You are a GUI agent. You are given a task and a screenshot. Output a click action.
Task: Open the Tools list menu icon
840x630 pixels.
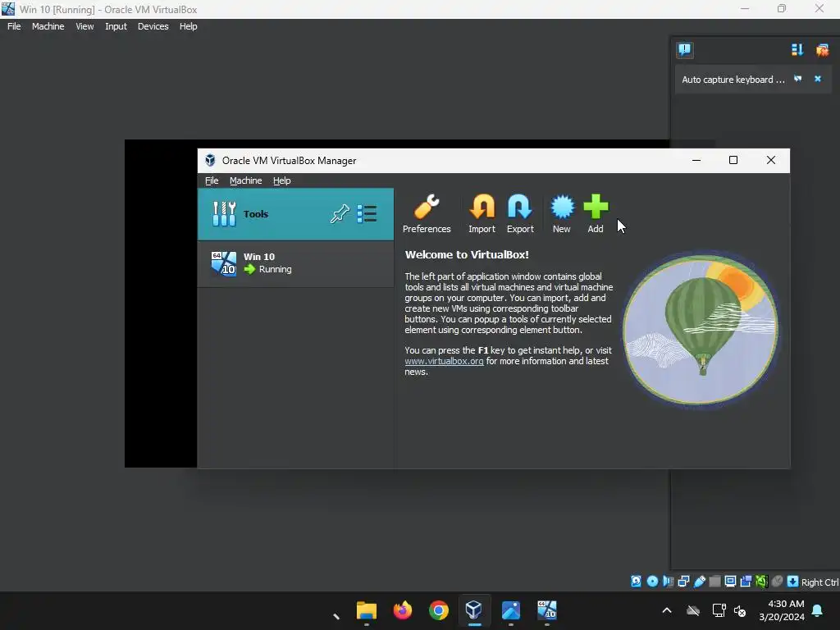(x=367, y=214)
